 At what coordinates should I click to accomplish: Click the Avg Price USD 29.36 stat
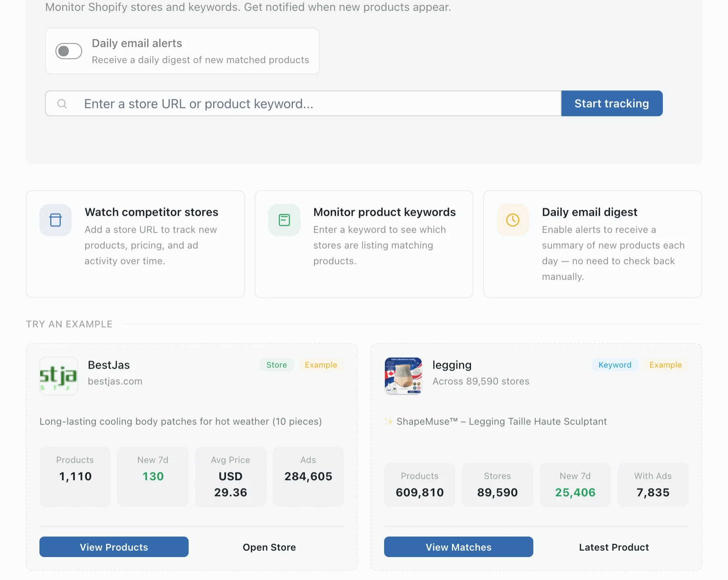point(230,477)
